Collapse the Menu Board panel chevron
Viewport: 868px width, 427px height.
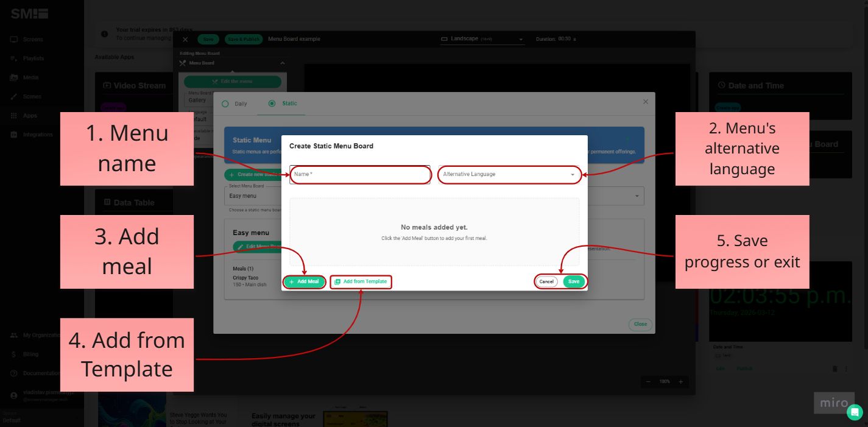point(282,63)
